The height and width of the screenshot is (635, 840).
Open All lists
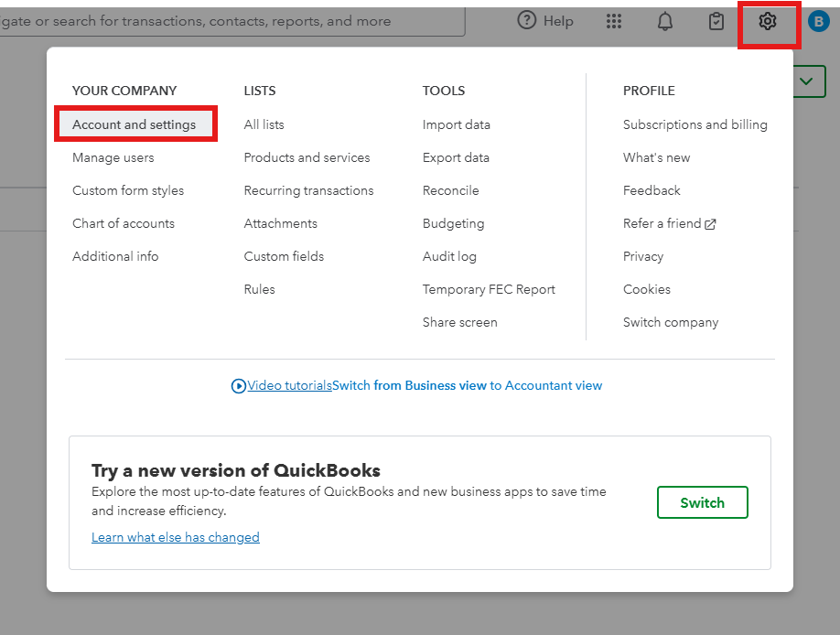(264, 124)
